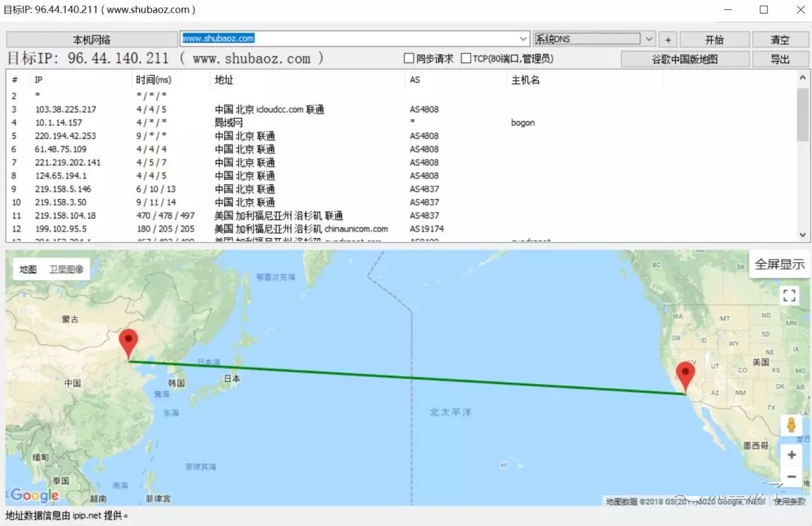This screenshot has height=526, width=812.
Task: Select hop row with IP 219.158.104.18
Action: (65, 216)
